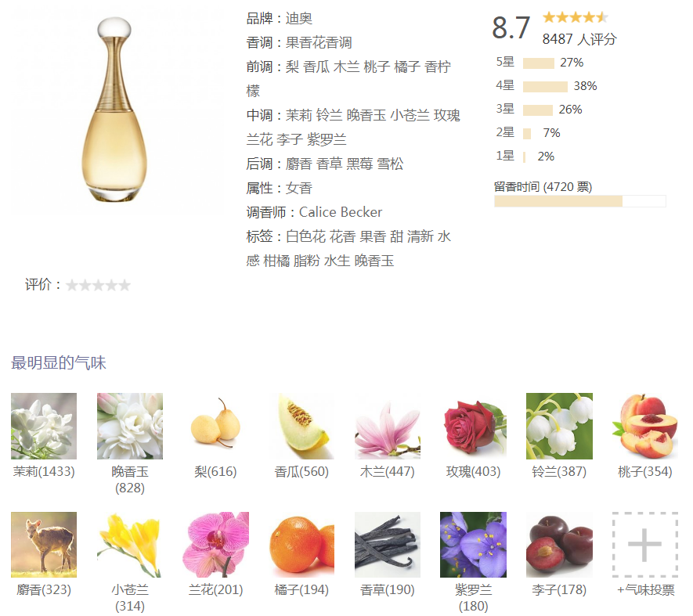This screenshot has width=693, height=616.
Task: Select the 李子 plum fruit image
Action: 559,545
